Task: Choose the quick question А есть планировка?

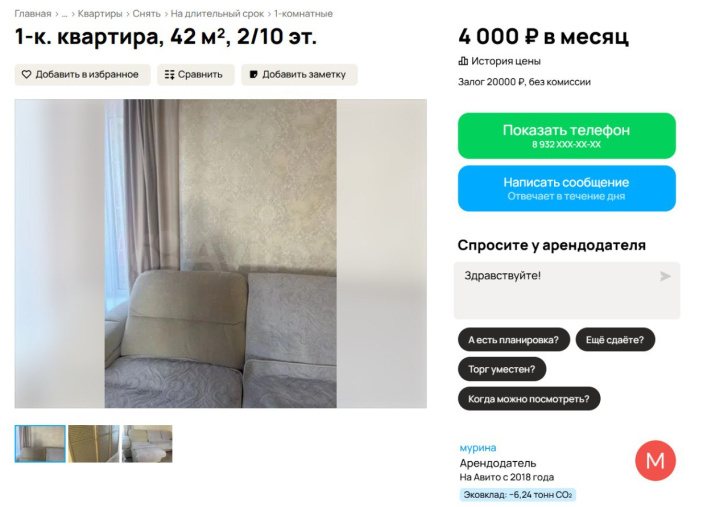Action: [x=514, y=340]
